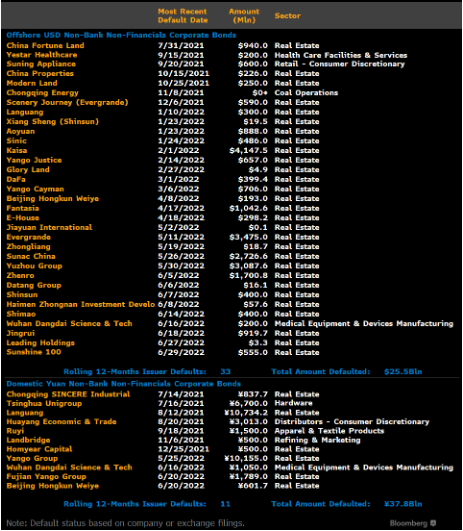Select the E-House issuer name

23,218
